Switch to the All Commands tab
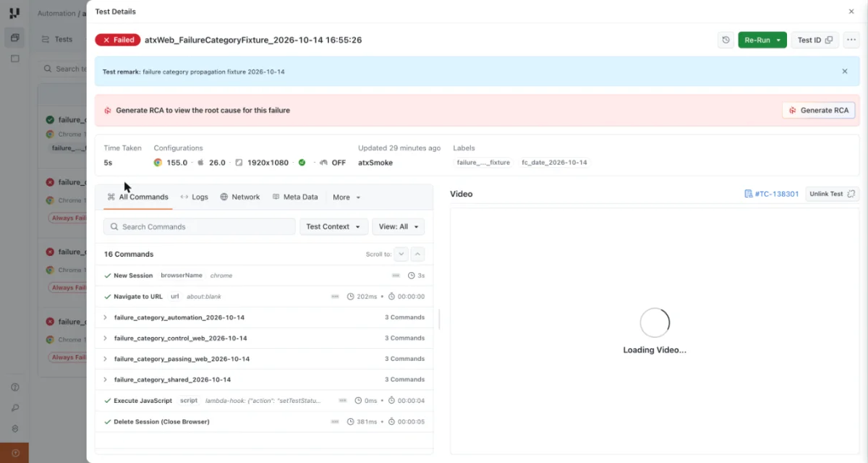This screenshot has height=463, width=868. click(x=137, y=197)
